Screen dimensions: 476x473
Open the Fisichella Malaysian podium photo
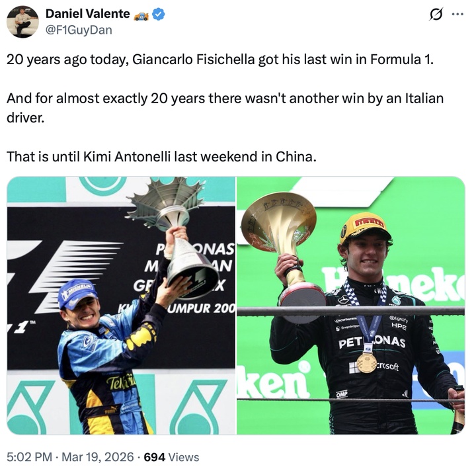pyautogui.click(x=121, y=306)
